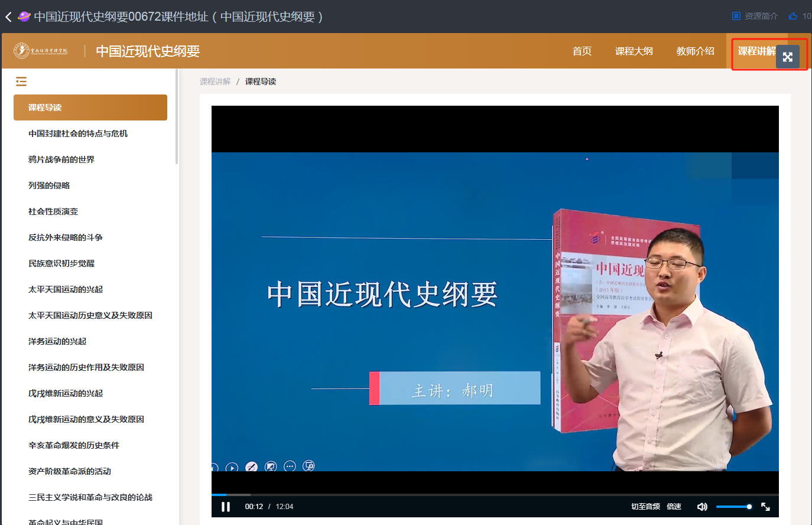
Task: Go to 教师介绍 page
Action: pos(696,51)
